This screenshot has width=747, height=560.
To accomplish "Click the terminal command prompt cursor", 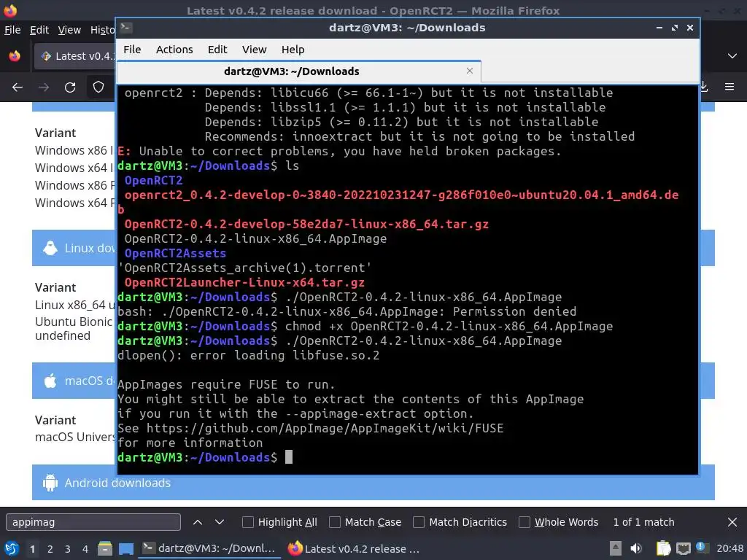I will click(289, 457).
